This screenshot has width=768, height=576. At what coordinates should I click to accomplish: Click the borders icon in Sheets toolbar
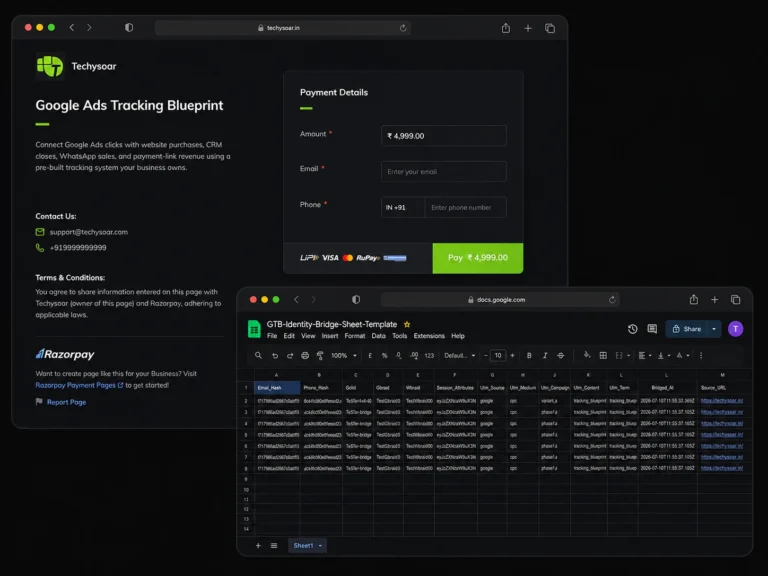(x=603, y=356)
